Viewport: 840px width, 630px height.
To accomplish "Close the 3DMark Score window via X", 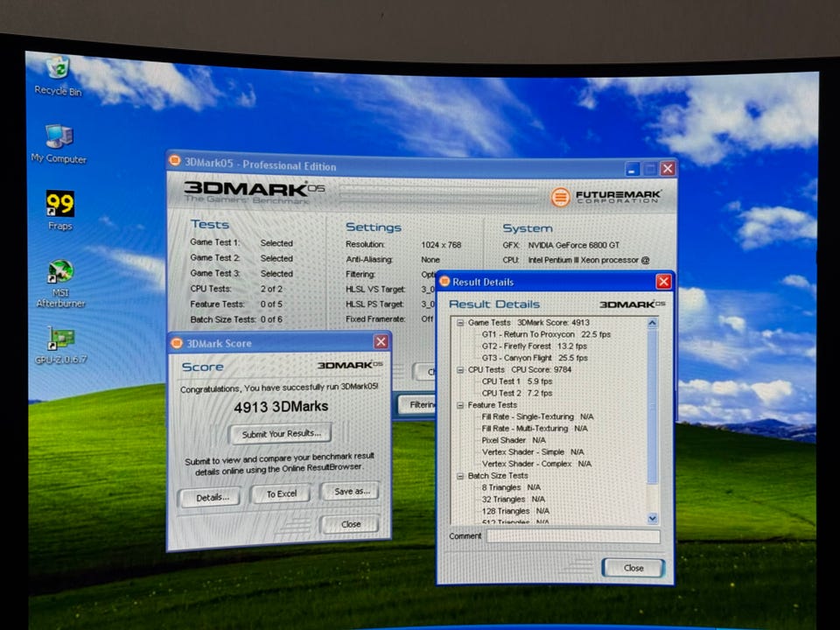I will coord(381,342).
